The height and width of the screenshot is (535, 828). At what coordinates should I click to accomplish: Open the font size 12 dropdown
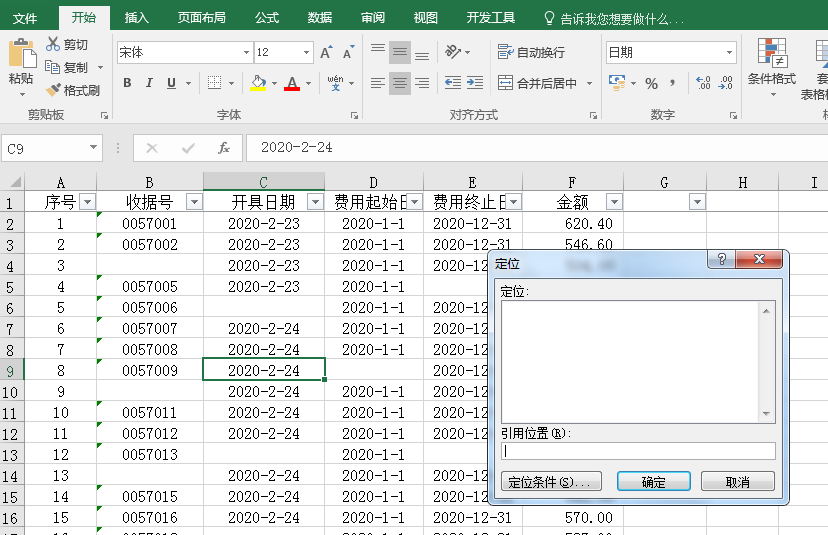pos(306,52)
